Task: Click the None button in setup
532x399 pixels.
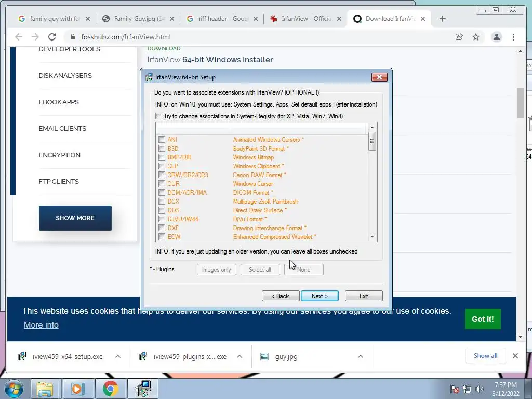Action: 303,270
